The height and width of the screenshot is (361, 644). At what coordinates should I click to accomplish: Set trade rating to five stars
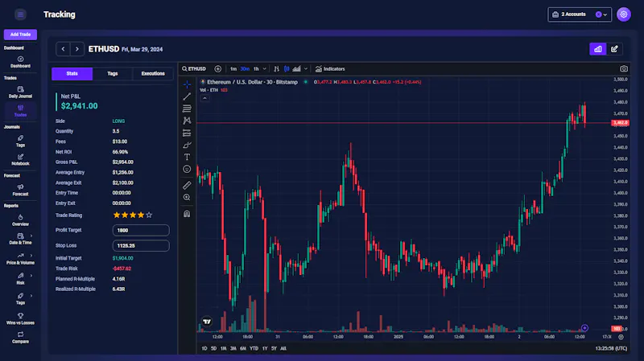pos(149,215)
